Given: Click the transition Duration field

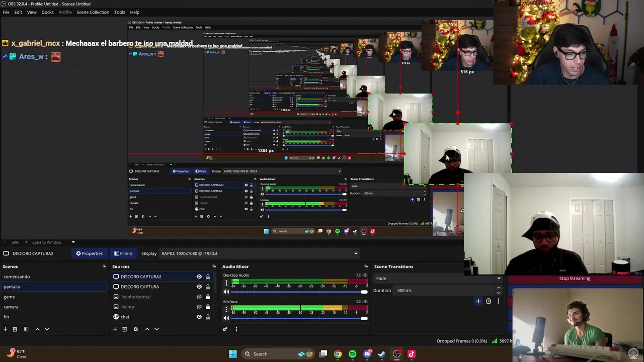Looking at the screenshot, I should click(x=445, y=291).
